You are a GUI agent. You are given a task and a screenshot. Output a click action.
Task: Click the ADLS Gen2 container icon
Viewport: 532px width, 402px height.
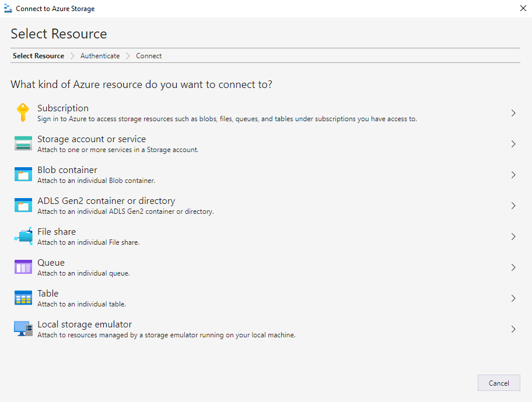click(23, 205)
